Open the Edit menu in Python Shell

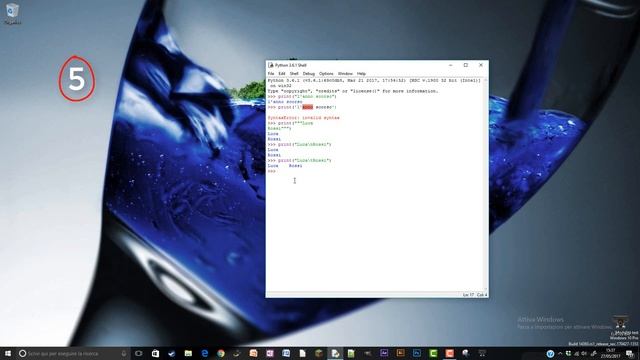282,73
